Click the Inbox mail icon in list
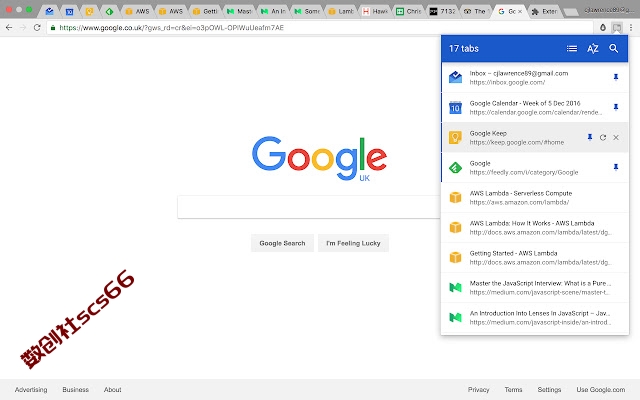The height and width of the screenshot is (400, 640). click(x=456, y=77)
